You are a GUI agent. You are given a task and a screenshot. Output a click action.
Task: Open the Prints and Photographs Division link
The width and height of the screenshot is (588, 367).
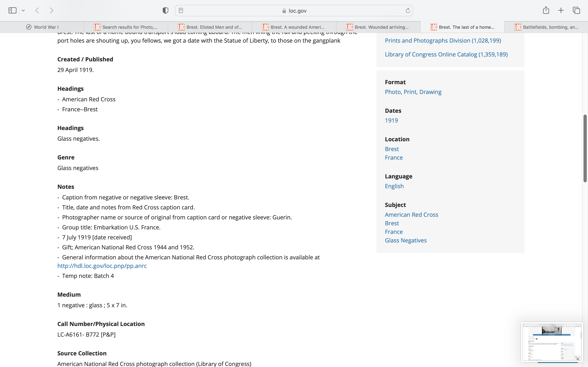(x=443, y=41)
